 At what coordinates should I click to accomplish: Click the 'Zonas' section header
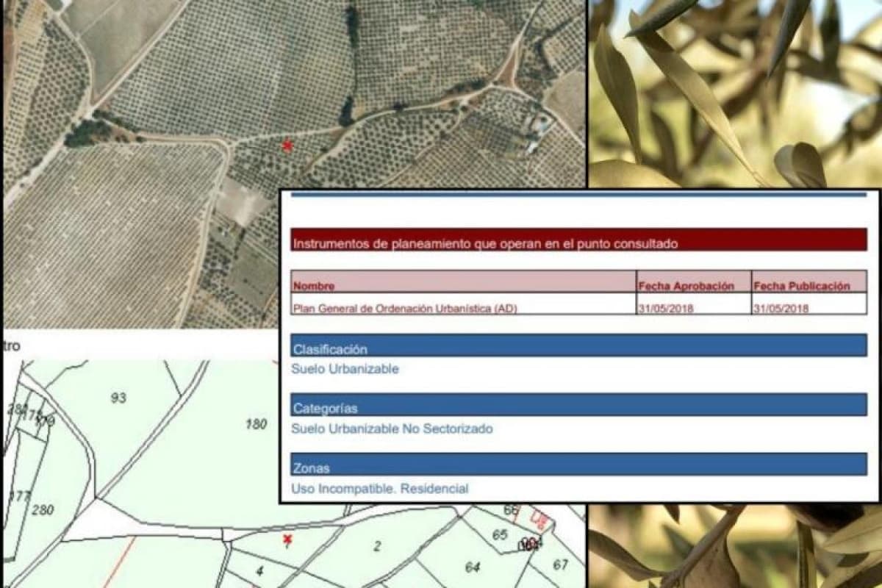click(578, 465)
